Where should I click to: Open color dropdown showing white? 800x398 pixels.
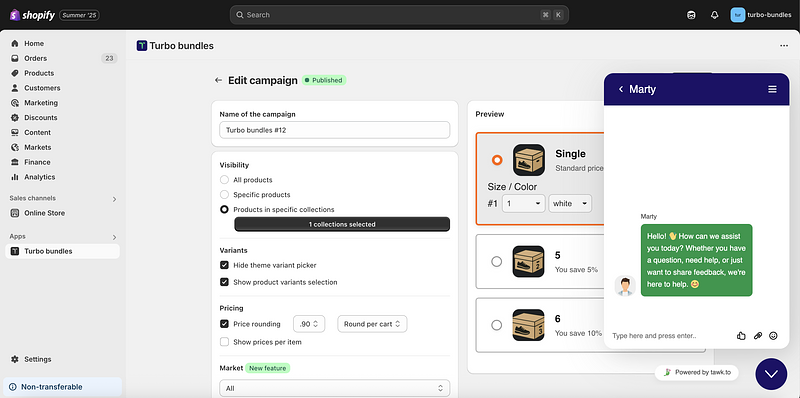(x=570, y=204)
